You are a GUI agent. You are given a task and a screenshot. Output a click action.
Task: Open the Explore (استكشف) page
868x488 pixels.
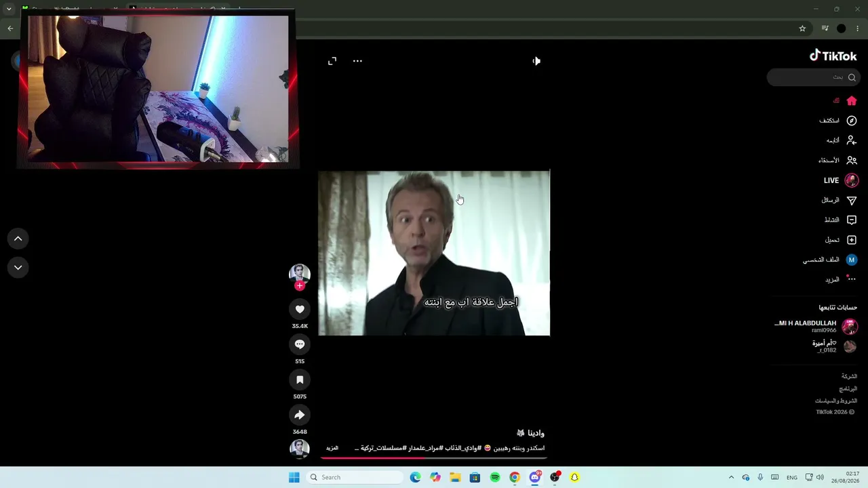(838, 121)
